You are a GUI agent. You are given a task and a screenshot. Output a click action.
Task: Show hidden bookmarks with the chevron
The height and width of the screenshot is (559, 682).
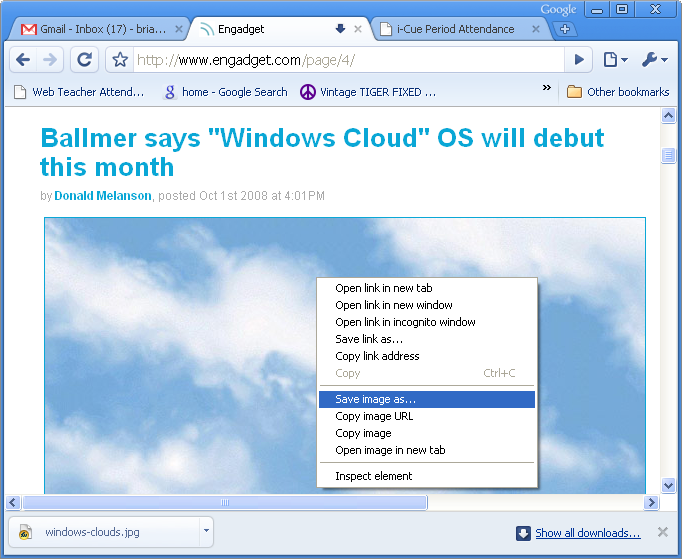click(x=547, y=88)
